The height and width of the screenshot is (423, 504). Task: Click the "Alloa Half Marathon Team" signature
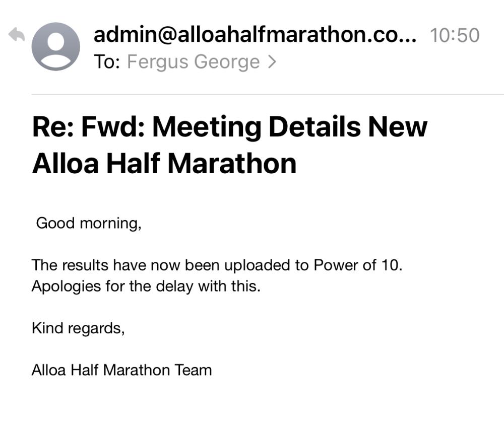(x=122, y=370)
